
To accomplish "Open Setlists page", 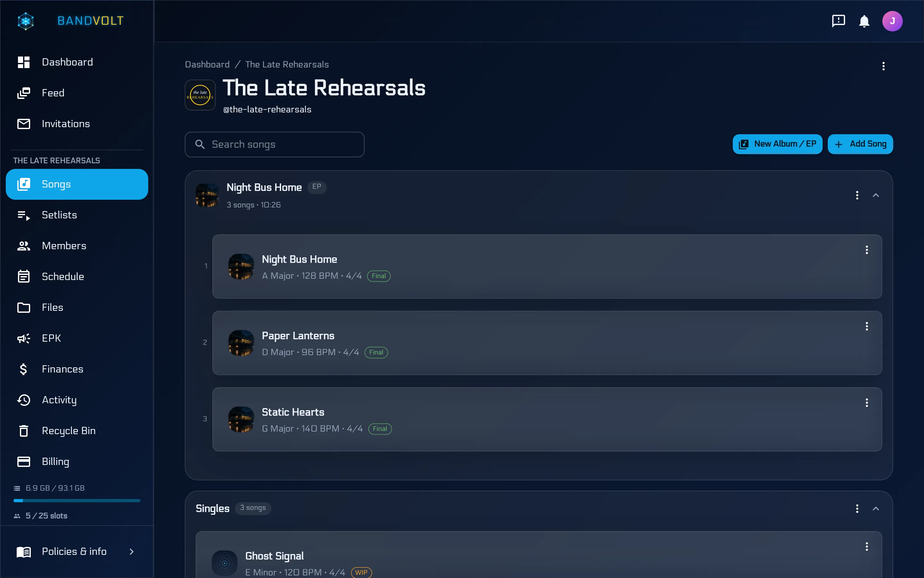I will coord(77,215).
